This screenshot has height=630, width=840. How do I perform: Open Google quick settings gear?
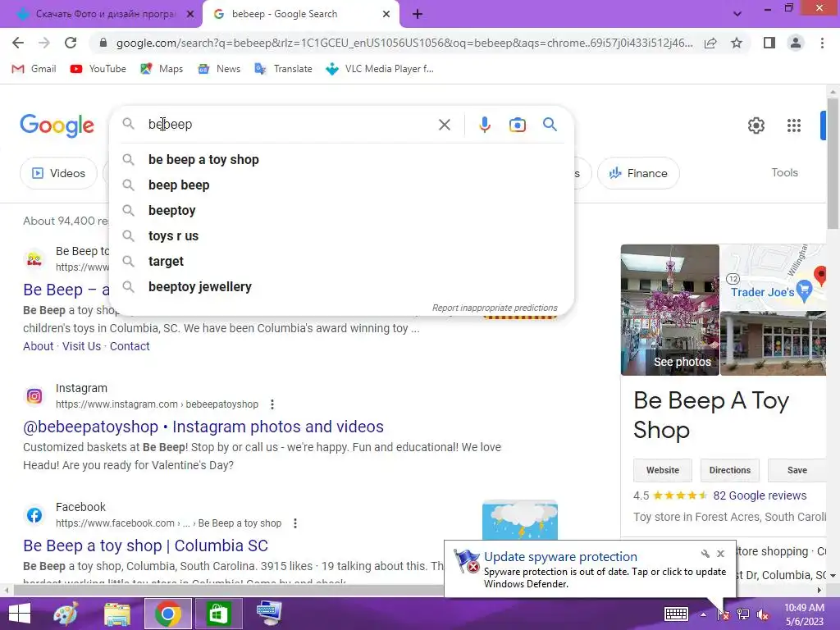(x=756, y=126)
